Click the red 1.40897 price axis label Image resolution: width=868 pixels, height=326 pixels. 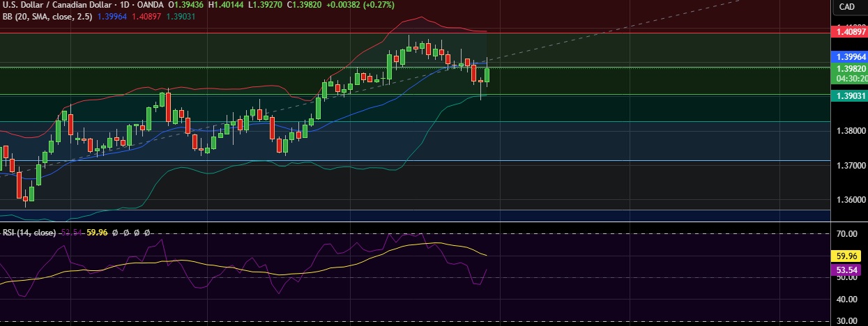850,32
